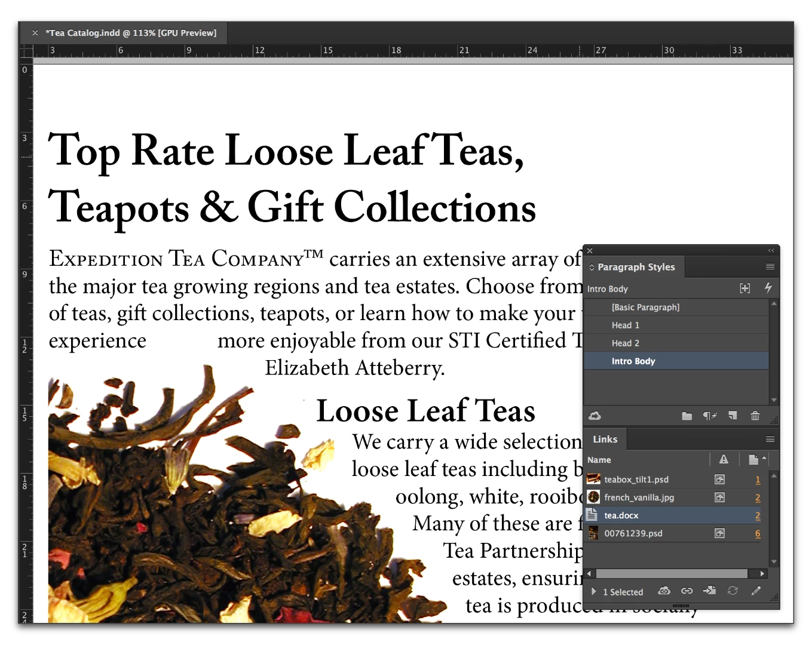Screen dimensions: 812x645
Task: Click embedded status icon for french_vanilla.jpg
Action: coord(720,497)
